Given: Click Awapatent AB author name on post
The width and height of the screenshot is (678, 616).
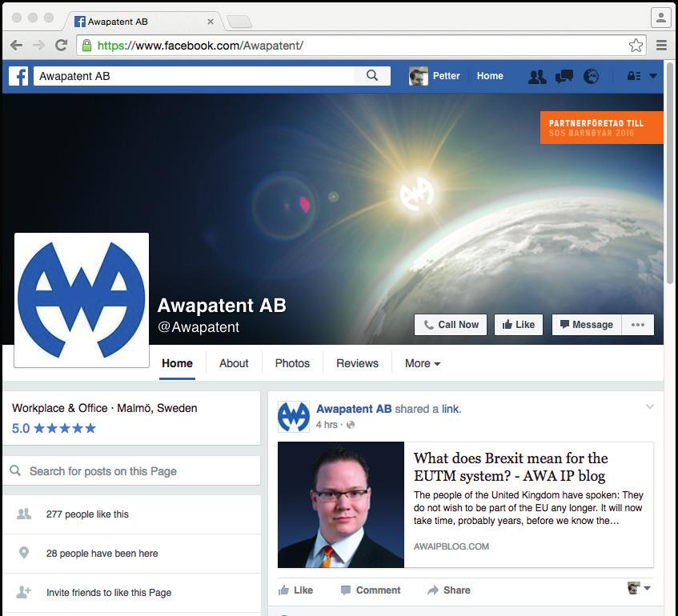Looking at the screenshot, I should 354,409.
